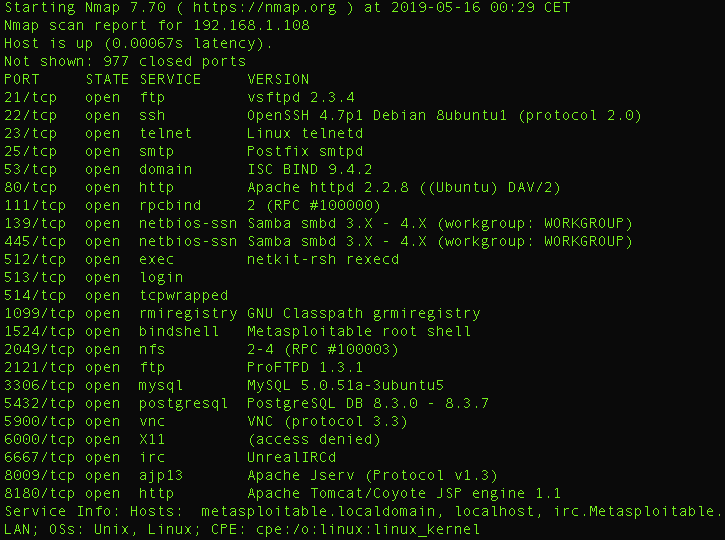Click Metasploitable root shell text
Viewport: 725px width, 540px height.
pos(359,332)
